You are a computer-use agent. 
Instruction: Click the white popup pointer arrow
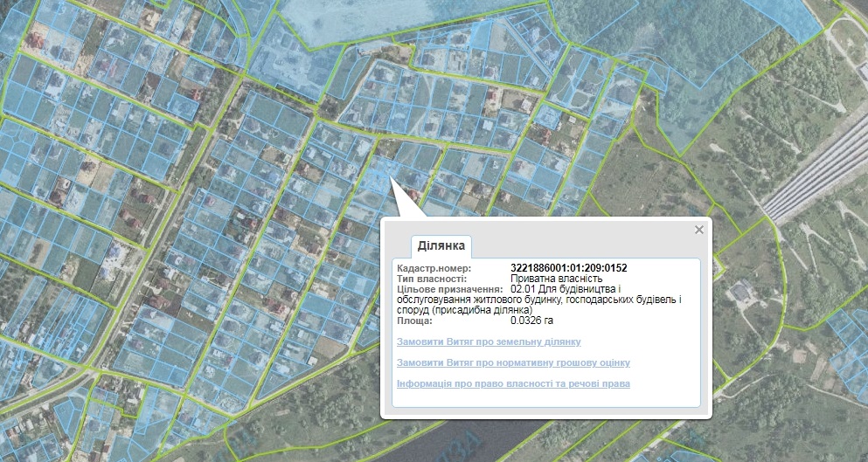pyautogui.click(x=404, y=199)
